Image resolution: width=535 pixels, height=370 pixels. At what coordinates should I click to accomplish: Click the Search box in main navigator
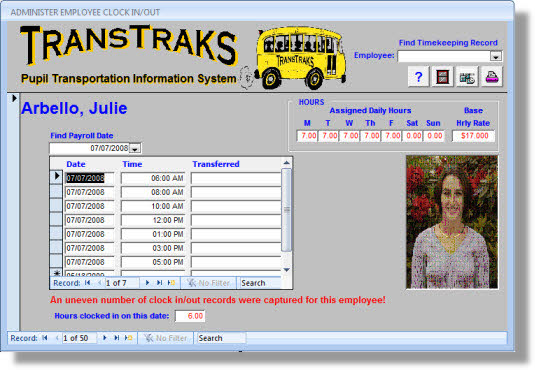pos(221,338)
